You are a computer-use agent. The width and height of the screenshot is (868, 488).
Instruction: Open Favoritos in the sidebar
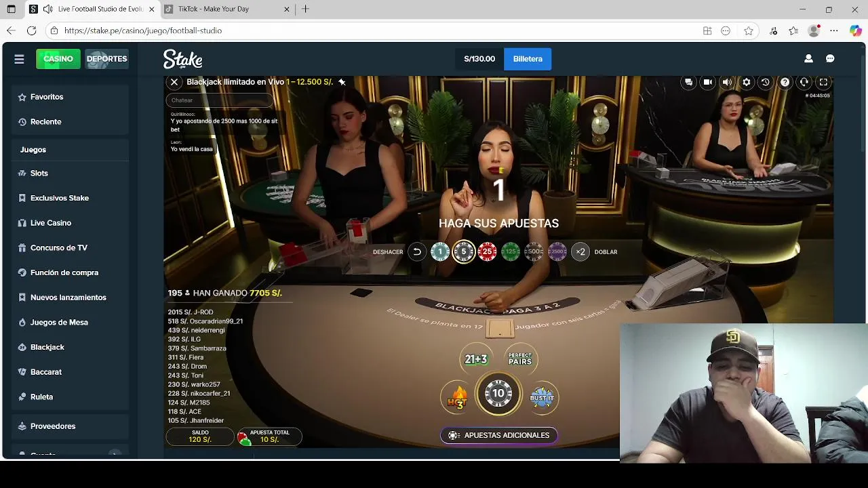pyautogui.click(x=71, y=97)
